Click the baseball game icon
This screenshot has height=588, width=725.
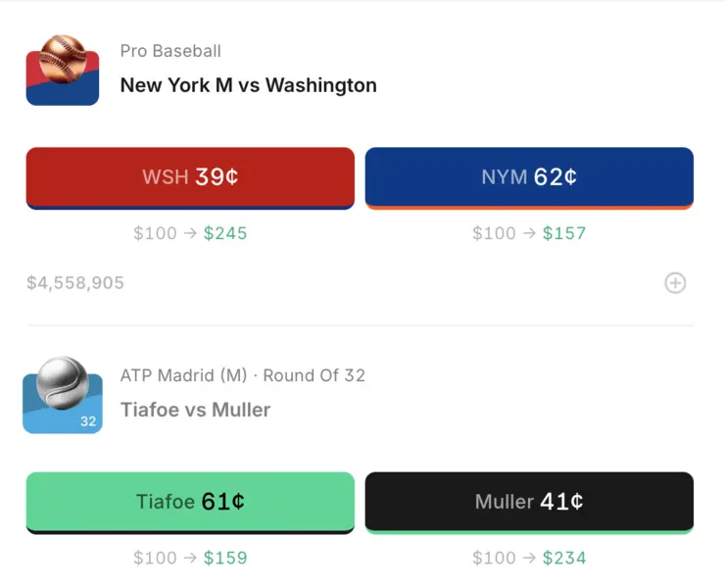(x=62, y=71)
